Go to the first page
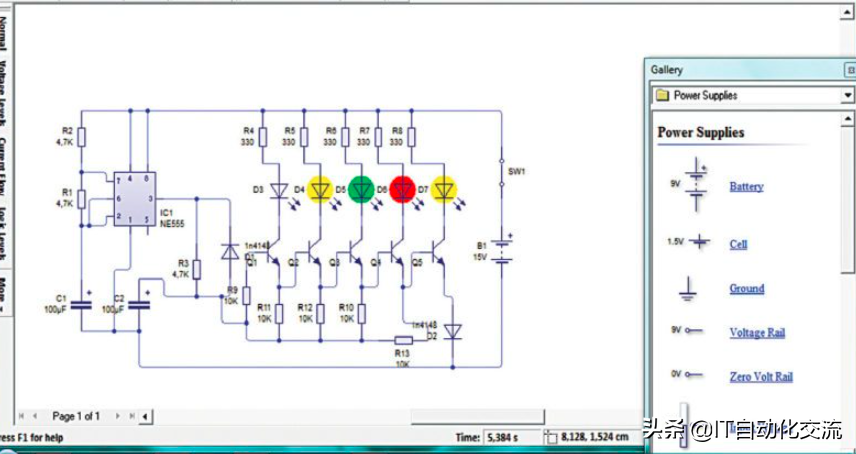Image resolution: width=856 pixels, height=454 pixels. tap(21, 416)
